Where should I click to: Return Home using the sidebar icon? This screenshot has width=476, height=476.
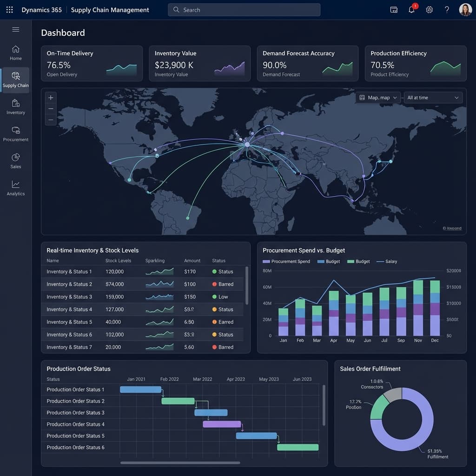pyautogui.click(x=15, y=53)
